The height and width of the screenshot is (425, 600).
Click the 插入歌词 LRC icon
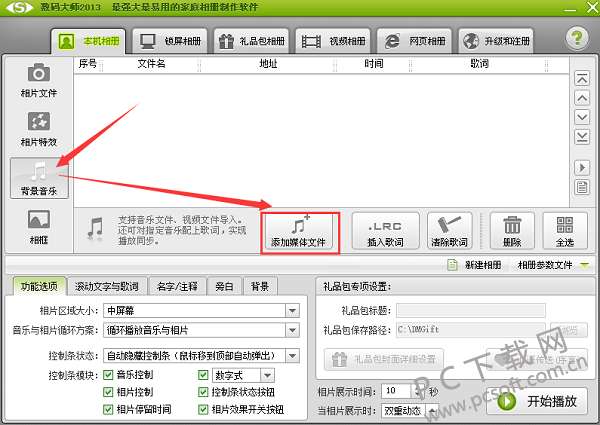tap(385, 226)
